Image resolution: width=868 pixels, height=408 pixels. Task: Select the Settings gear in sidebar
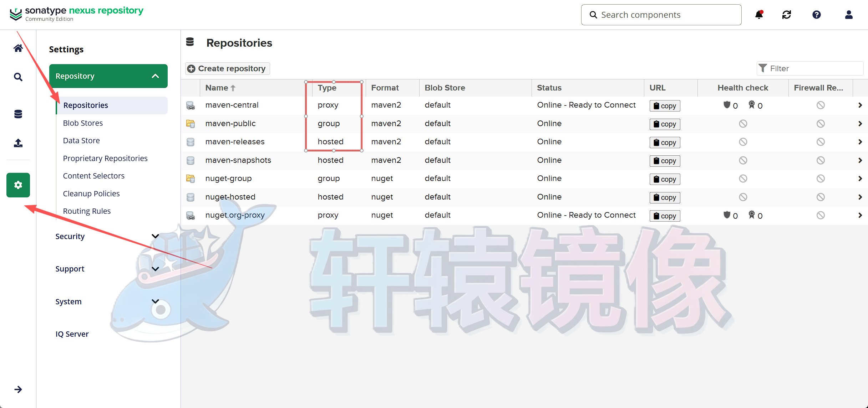pyautogui.click(x=18, y=185)
